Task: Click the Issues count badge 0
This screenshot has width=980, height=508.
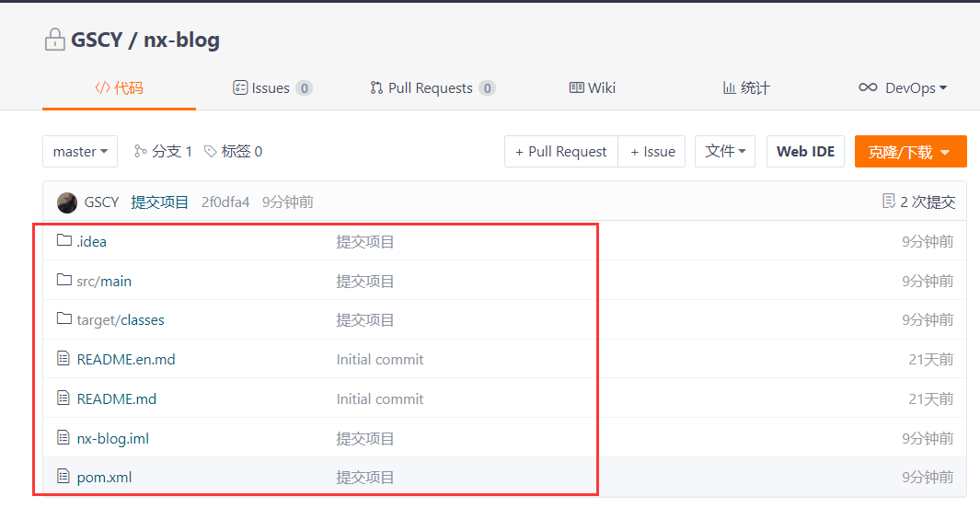Action: coord(305,88)
